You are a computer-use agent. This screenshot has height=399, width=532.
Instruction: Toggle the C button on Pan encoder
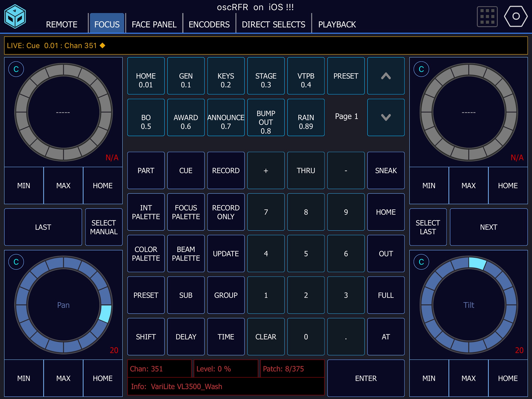point(16,262)
